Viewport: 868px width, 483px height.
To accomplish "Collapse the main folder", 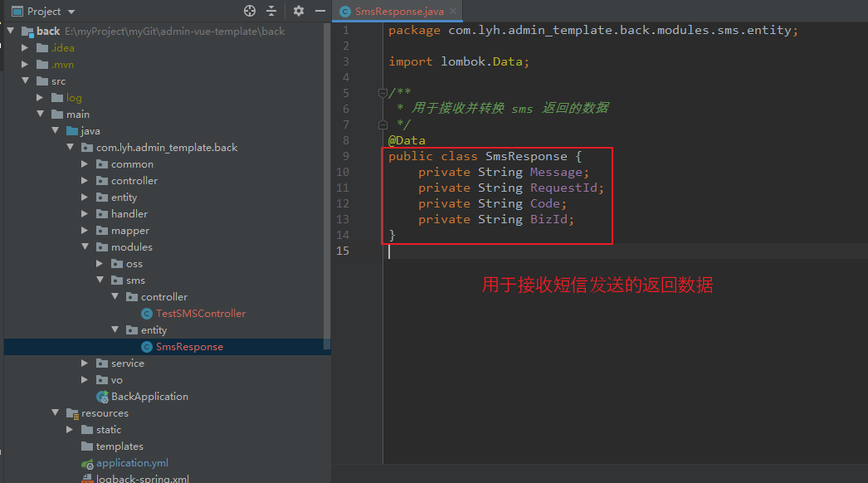I will click(x=41, y=114).
